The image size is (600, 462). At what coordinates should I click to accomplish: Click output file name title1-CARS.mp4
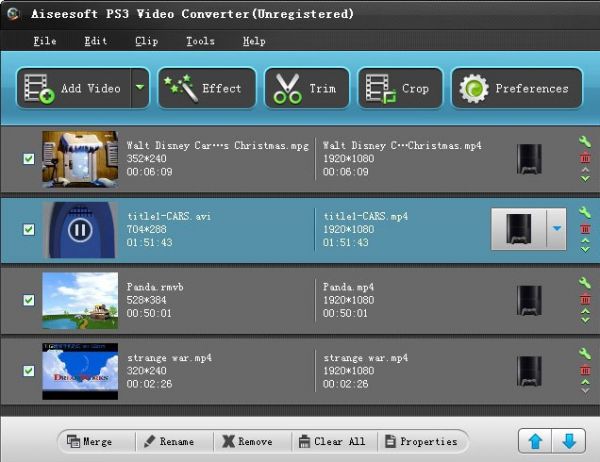pyautogui.click(x=365, y=216)
